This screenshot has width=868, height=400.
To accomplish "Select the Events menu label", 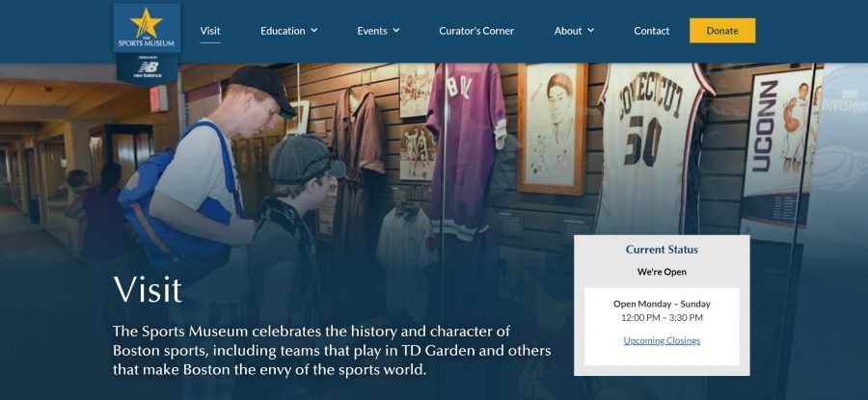I will [372, 31].
